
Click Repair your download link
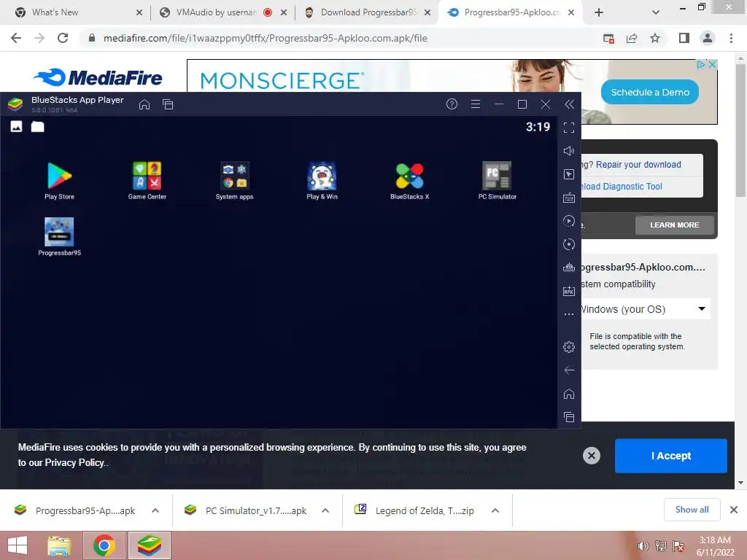(x=638, y=164)
